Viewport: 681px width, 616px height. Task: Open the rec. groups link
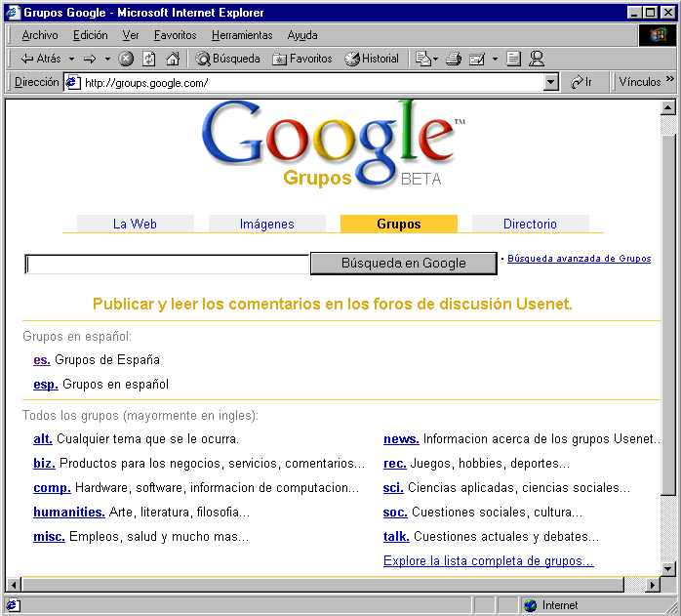click(395, 464)
